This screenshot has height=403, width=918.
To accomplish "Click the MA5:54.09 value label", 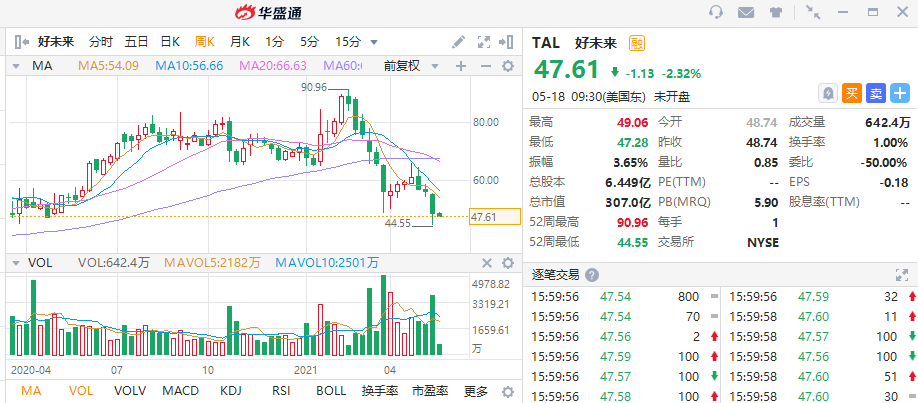I will tap(108, 66).
